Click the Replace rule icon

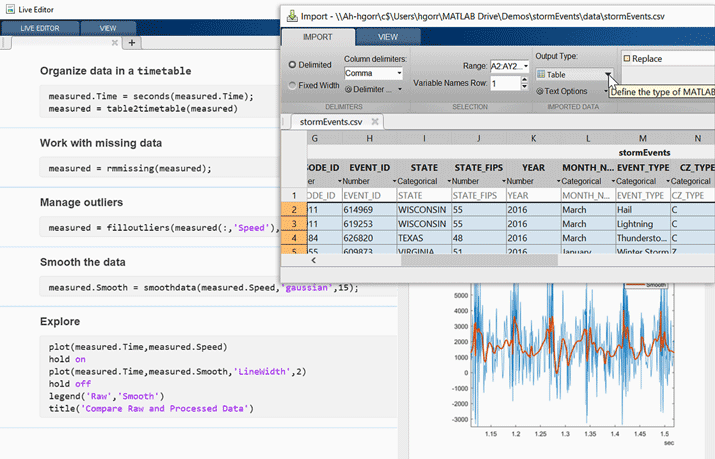[x=627, y=59]
